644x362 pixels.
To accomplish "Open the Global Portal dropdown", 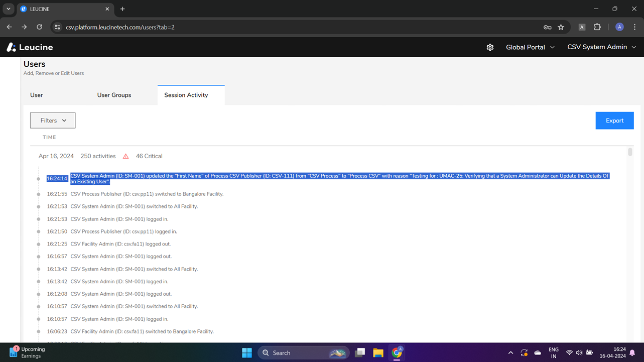I will click(x=530, y=47).
